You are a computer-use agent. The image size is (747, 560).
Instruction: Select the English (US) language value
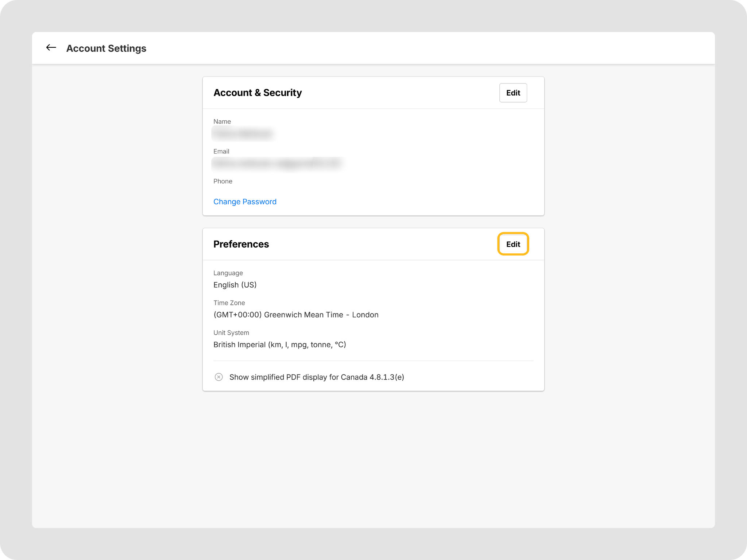235,285
